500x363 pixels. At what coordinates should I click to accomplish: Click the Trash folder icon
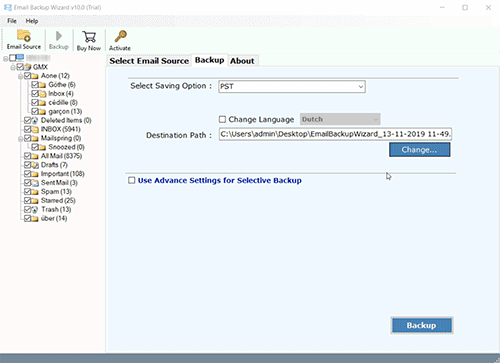pyautogui.click(x=35, y=210)
